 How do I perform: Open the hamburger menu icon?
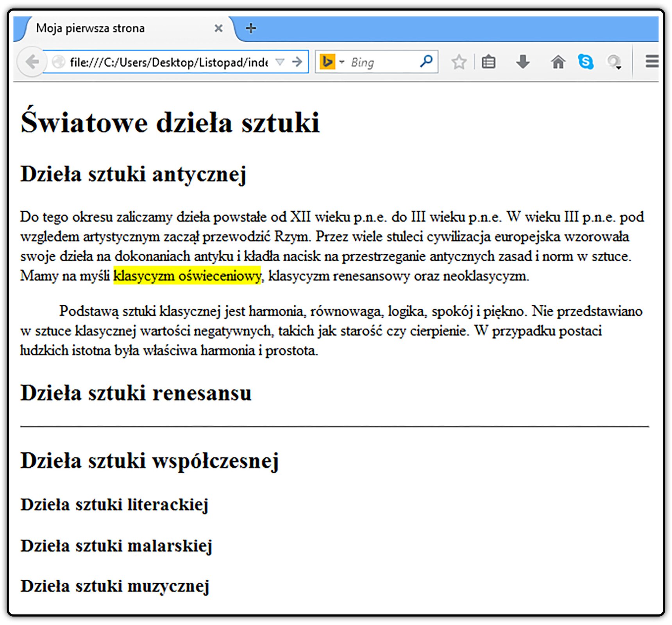pos(651,61)
